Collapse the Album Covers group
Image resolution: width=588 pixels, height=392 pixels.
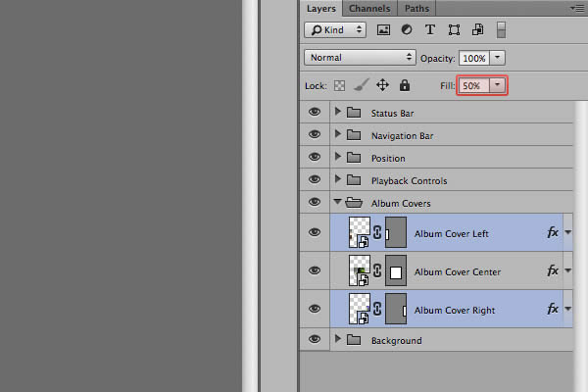(338, 203)
